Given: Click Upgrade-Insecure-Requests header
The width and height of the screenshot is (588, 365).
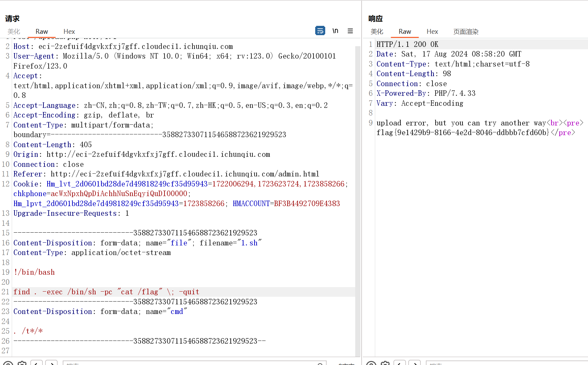Looking at the screenshot, I should pyautogui.click(x=65, y=213).
